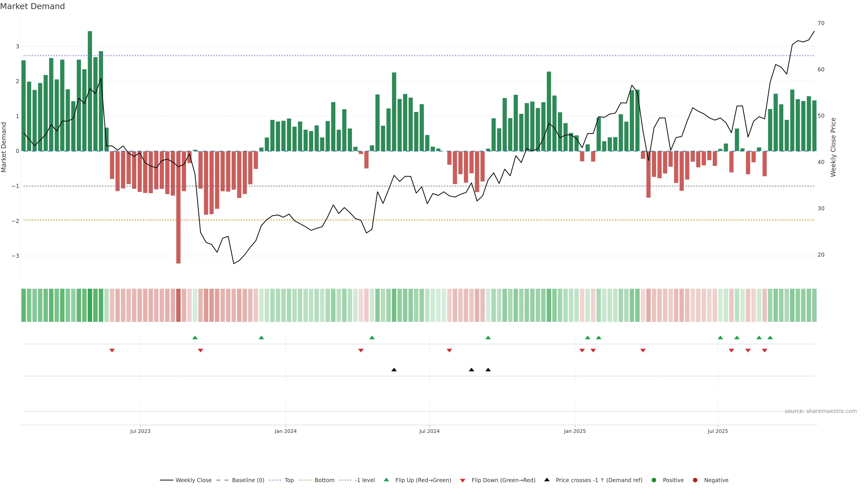
Task: Hide the Top dotted line via legend
Action: pyautogui.click(x=289, y=480)
